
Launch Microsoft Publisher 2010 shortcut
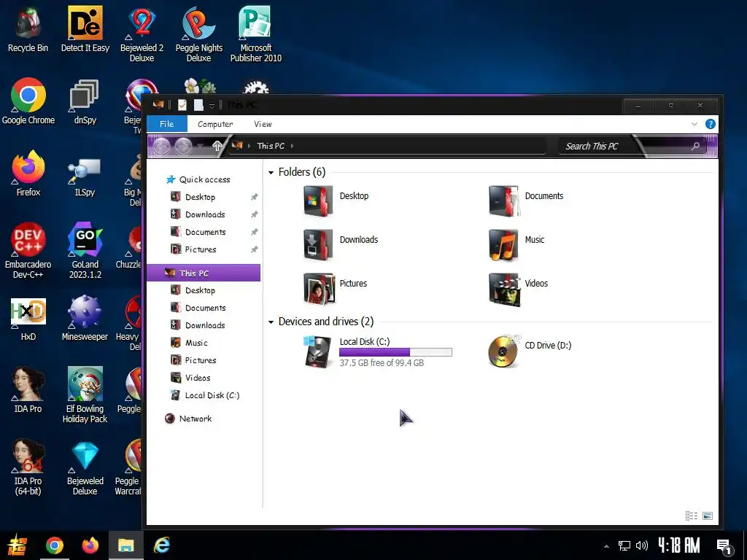[256, 34]
